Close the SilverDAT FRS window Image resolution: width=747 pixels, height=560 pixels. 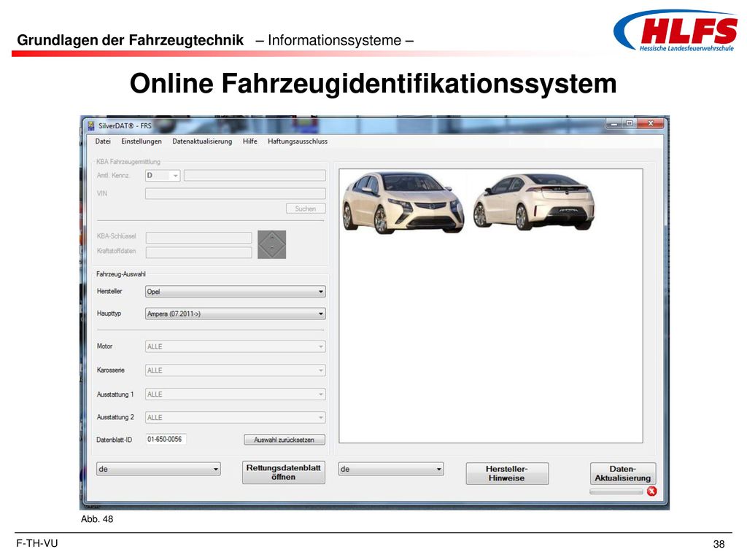(x=650, y=124)
